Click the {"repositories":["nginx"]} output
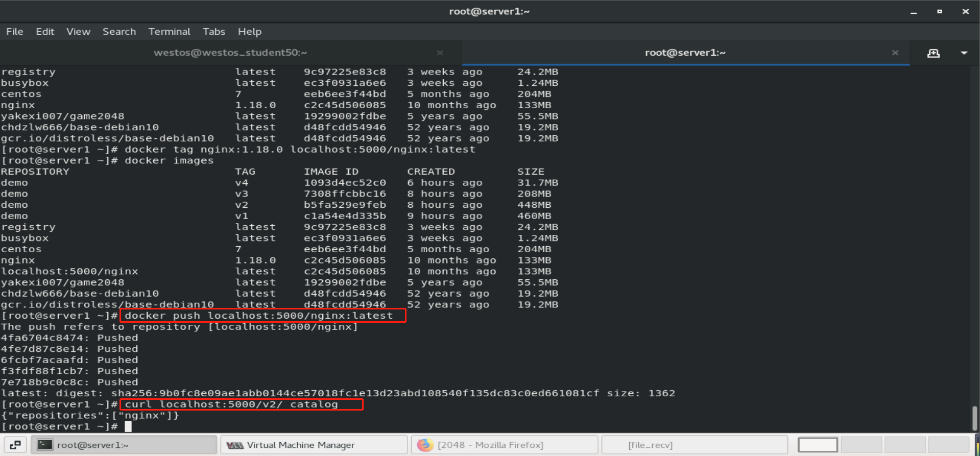The height and width of the screenshot is (456, 980). (90, 416)
